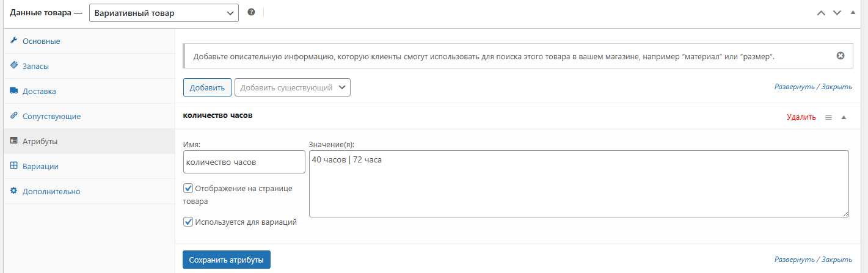The height and width of the screenshot is (273, 868).
Task: Click the Сопутствующие link icon
Action: click(14, 116)
